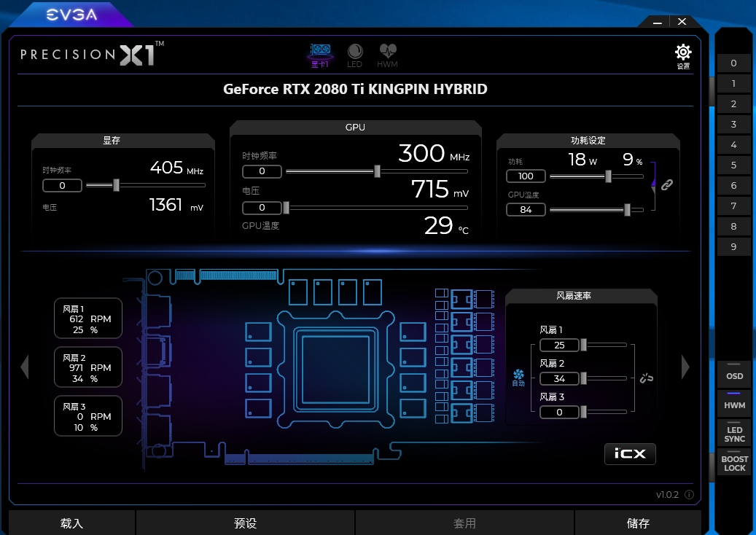The width and height of the screenshot is (756, 535).
Task: Click the 储存 (Save) button
Action: coord(638,523)
